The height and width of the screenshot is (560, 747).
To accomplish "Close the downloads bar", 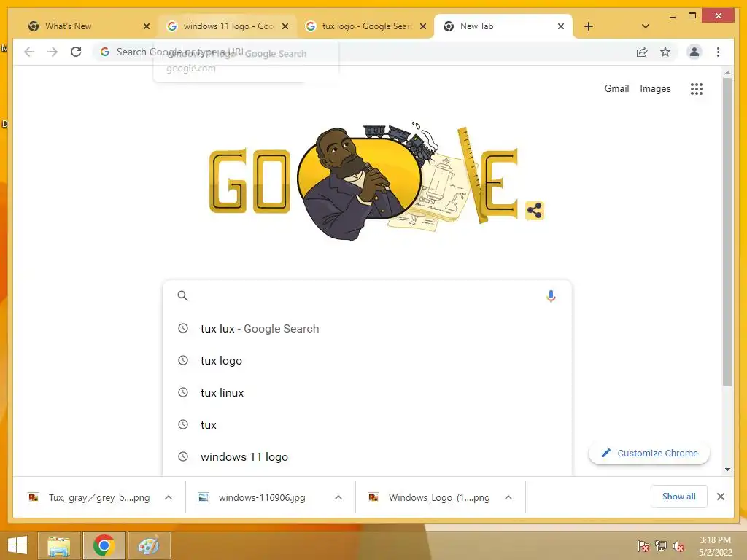I will point(720,497).
